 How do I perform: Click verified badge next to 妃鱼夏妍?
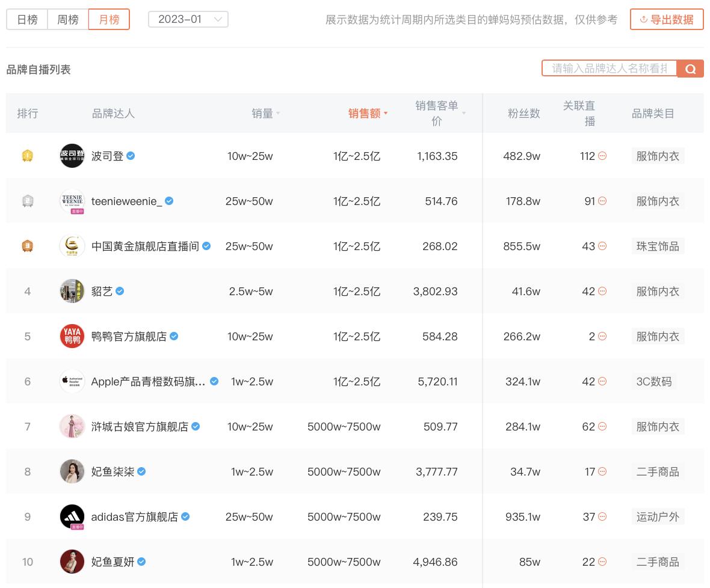(142, 562)
